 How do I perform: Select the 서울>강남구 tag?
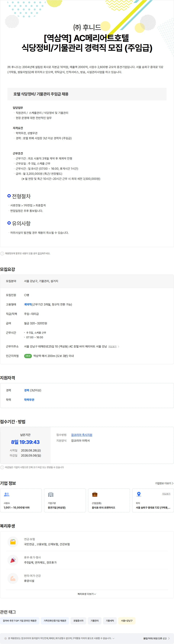[x=127, y=621]
